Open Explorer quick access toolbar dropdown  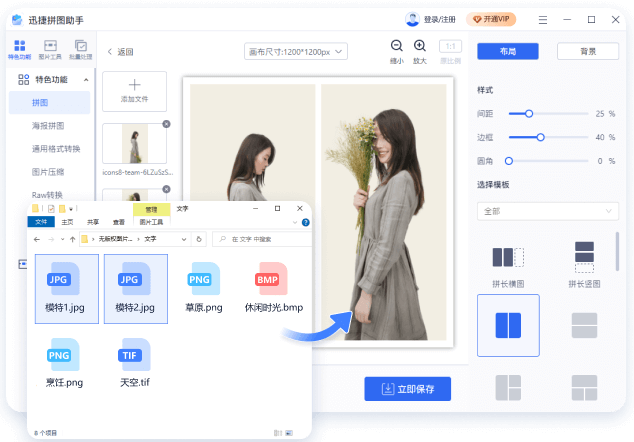71,209
